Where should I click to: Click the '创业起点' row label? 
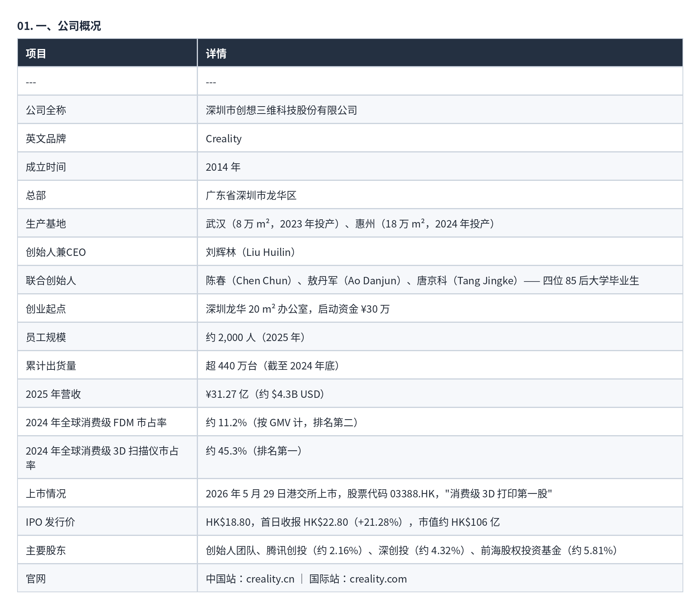[107, 308]
